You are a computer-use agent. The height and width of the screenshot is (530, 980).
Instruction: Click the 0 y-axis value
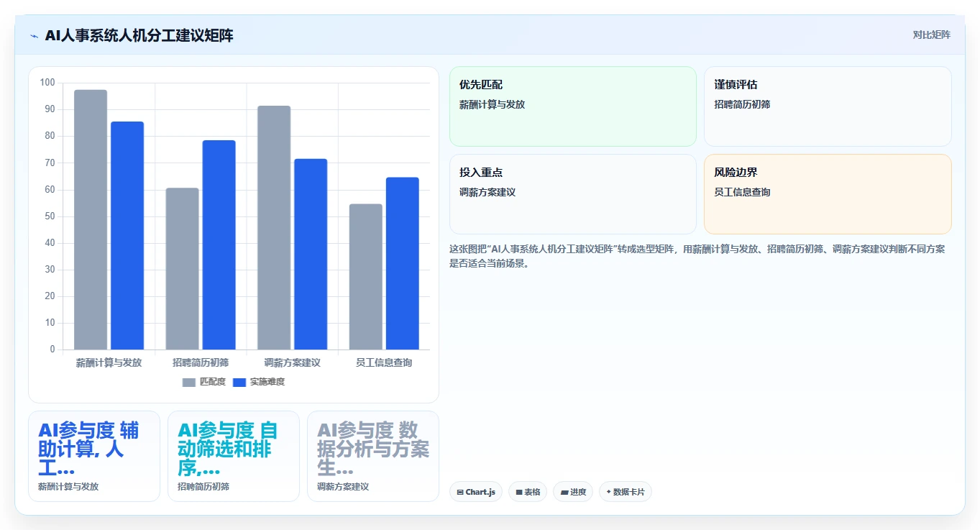52,349
